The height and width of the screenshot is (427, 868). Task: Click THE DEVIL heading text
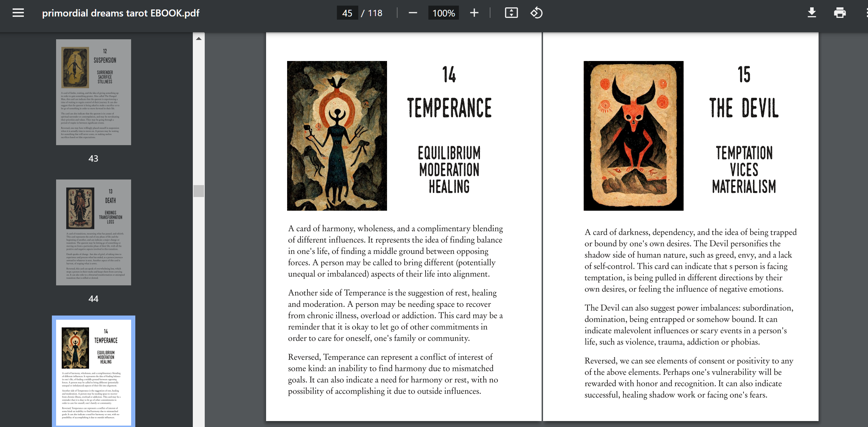point(744,108)
